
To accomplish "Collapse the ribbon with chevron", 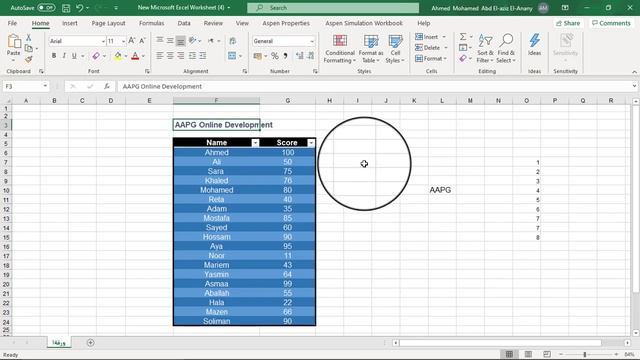I will click(x=634, y=72).
